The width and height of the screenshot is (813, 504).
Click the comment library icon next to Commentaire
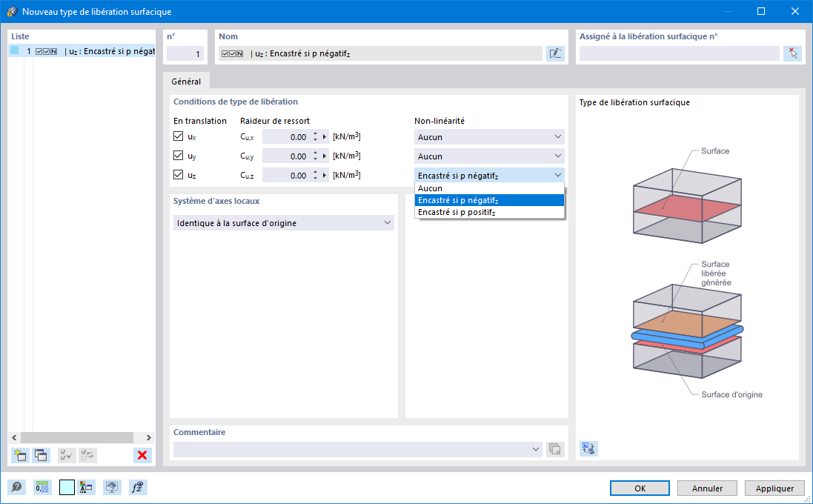point(555,449)
